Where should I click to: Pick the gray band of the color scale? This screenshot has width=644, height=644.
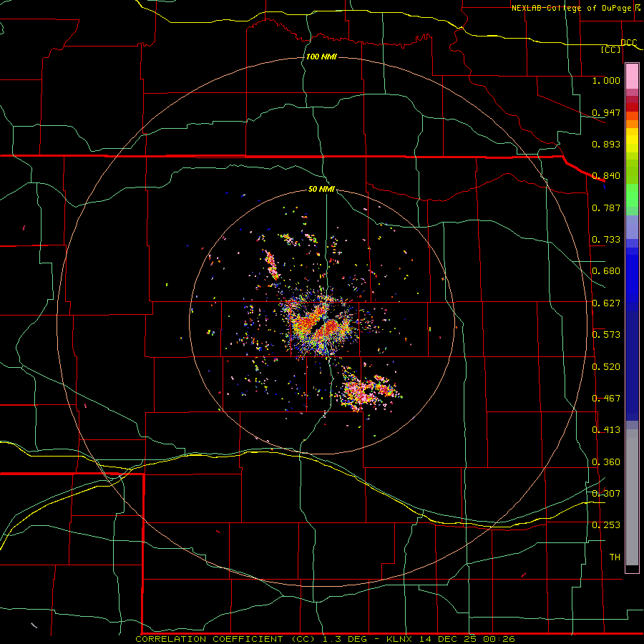632,497
